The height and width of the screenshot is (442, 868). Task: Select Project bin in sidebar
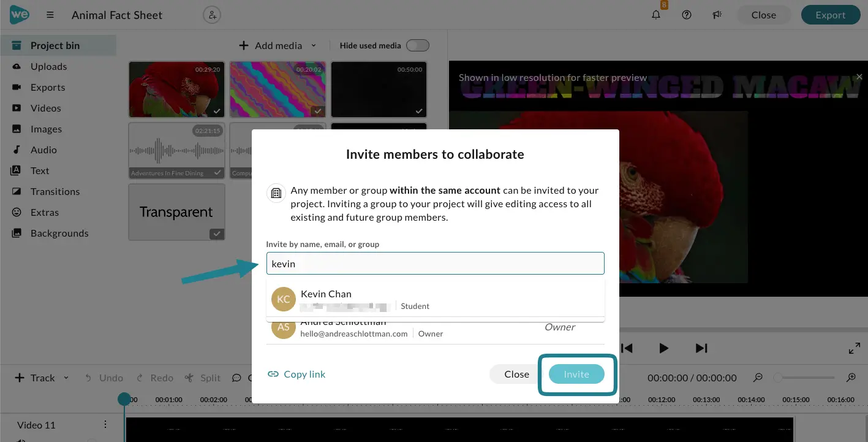pos(58,45)
